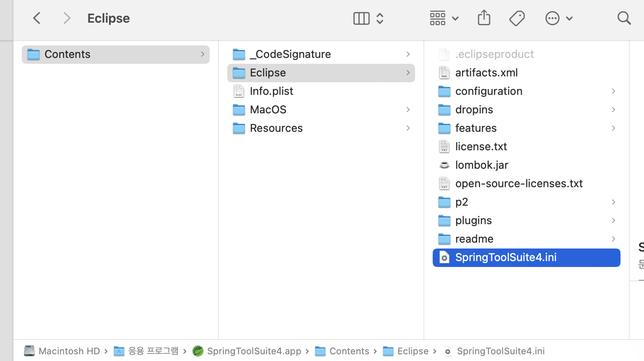Click the forward navigation arrow
Image resolution: width=644 pixels, height=361 pixels.
coord(67,18)
